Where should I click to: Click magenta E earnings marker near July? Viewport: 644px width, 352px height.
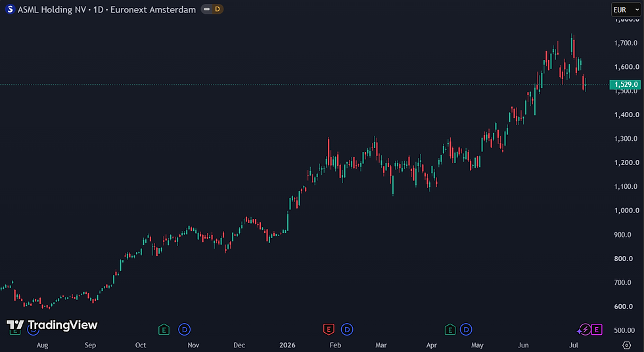(x=597, y=330)
